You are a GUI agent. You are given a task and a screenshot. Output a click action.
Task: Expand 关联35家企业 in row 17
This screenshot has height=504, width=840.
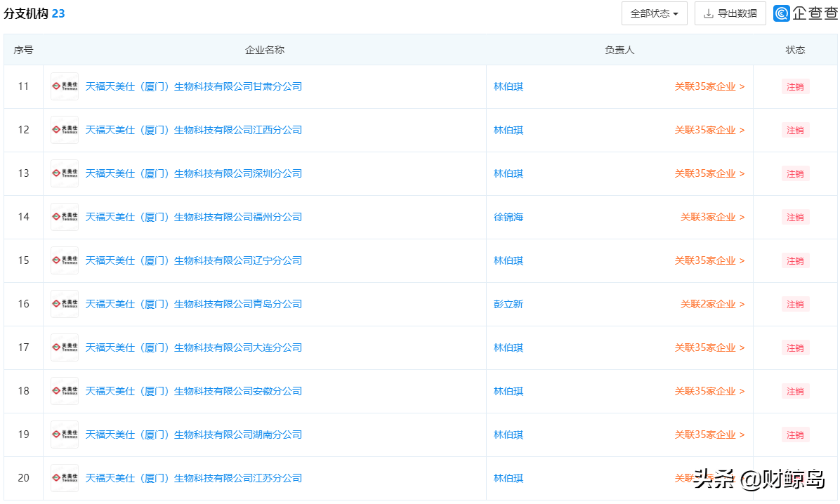pos(709,347)
